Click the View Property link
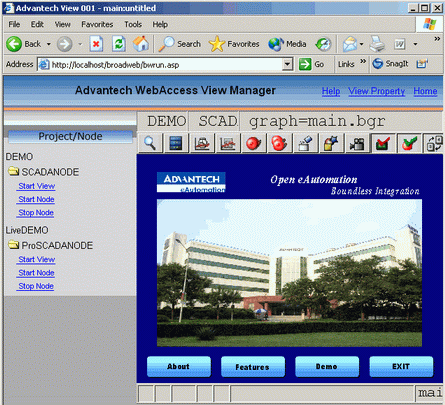Image resolution: width=445 pixels, height=405 pixels. [x=377, y=91]
